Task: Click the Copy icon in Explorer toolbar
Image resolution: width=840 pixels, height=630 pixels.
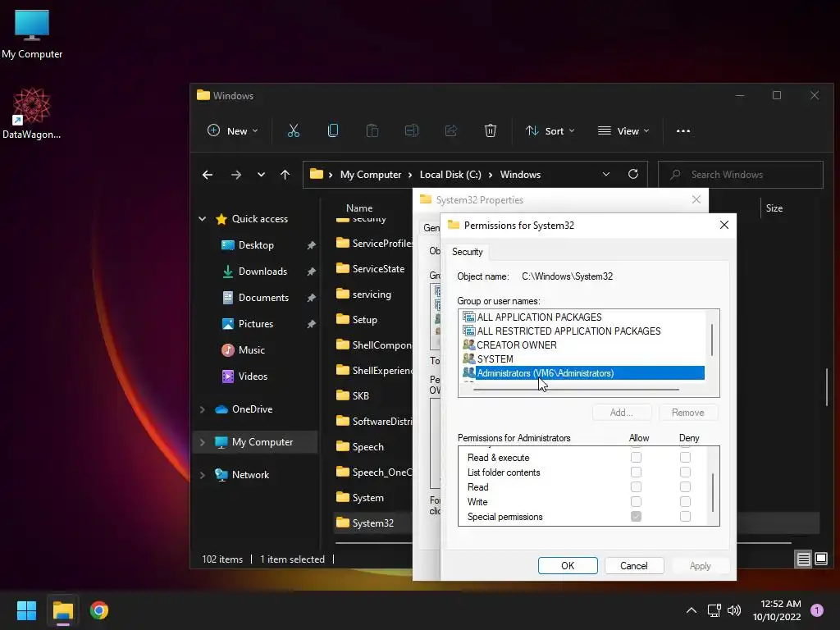Action: pyautogui.click(x=333, y=130)
